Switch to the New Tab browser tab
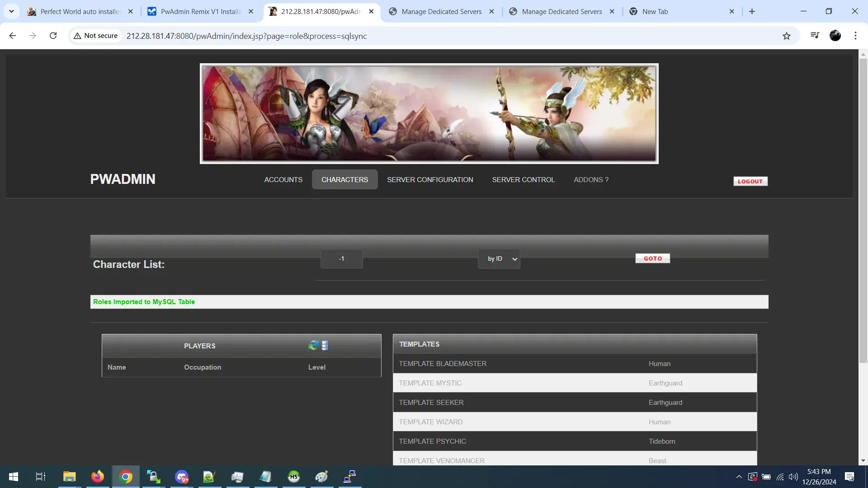 [655, 11]
